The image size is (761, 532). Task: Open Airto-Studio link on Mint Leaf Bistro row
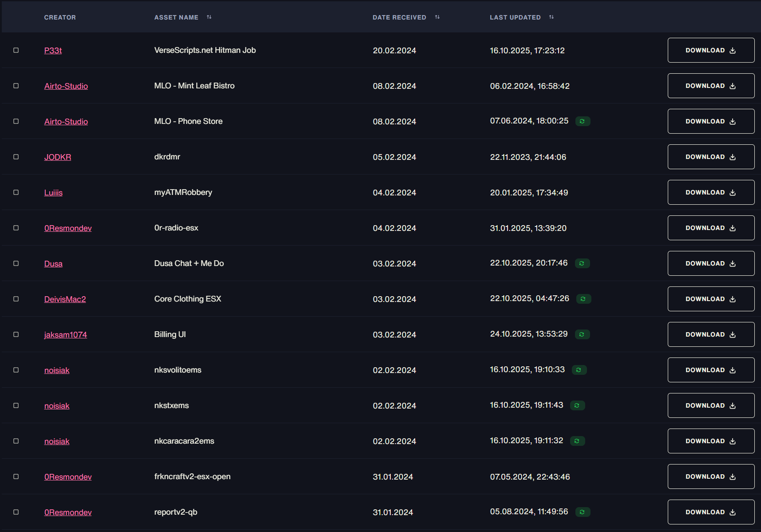(66, 86)
